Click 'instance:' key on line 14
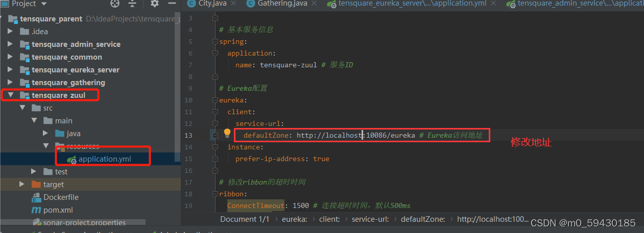 (x=245, y=147)
